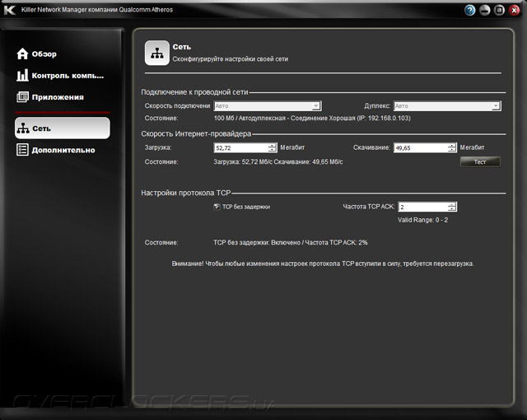This screenshot has height=420, width=527.
Task: Increase Загрузка value with up arrow
Action: coord(273,146)
